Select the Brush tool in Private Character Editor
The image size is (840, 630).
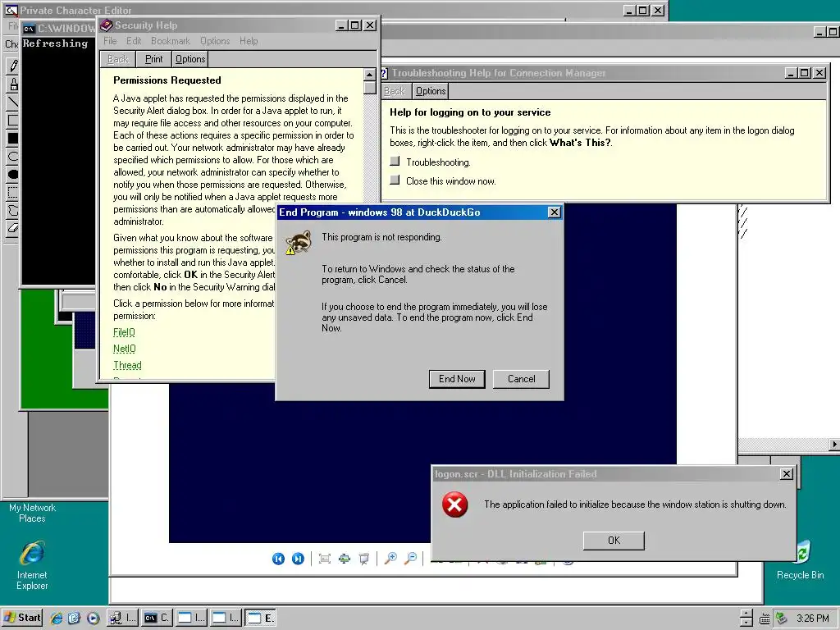[13, 84]
